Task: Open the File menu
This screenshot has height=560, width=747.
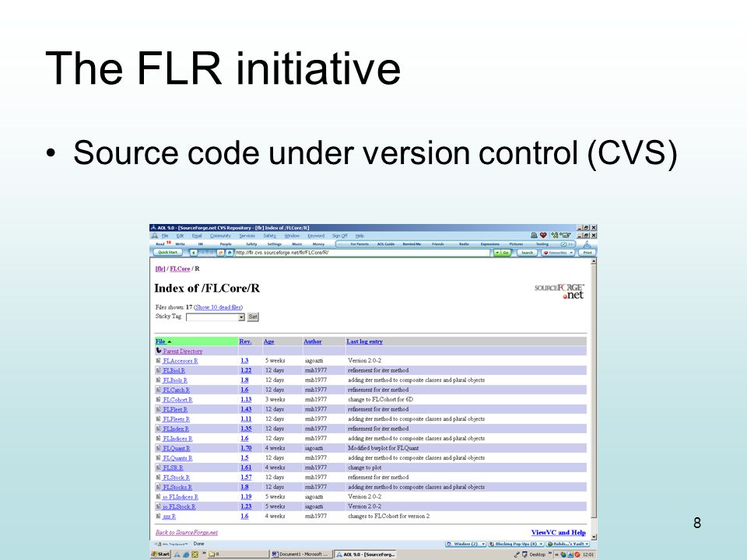Action: [165, 236]
